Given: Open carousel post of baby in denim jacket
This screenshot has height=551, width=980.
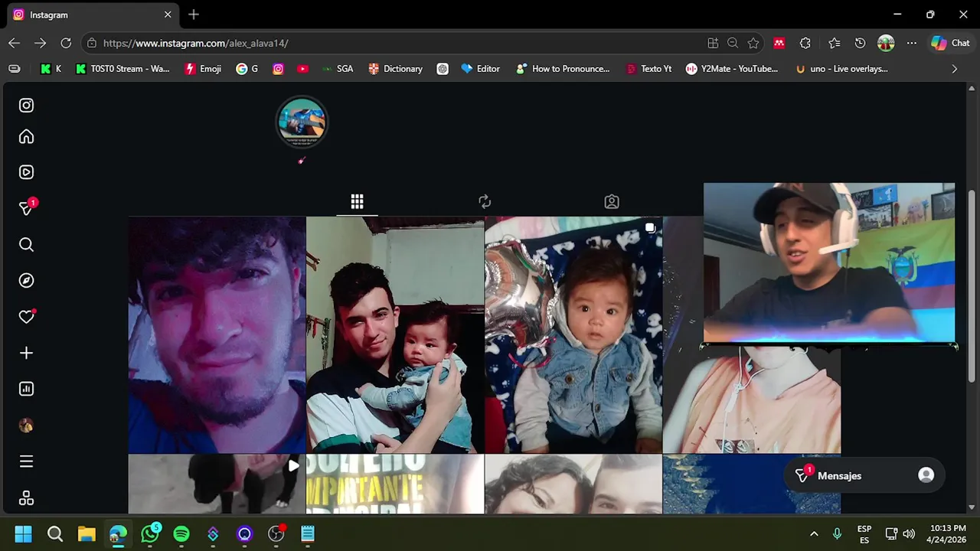Looking at the screenshot, I should pos(573,335).
